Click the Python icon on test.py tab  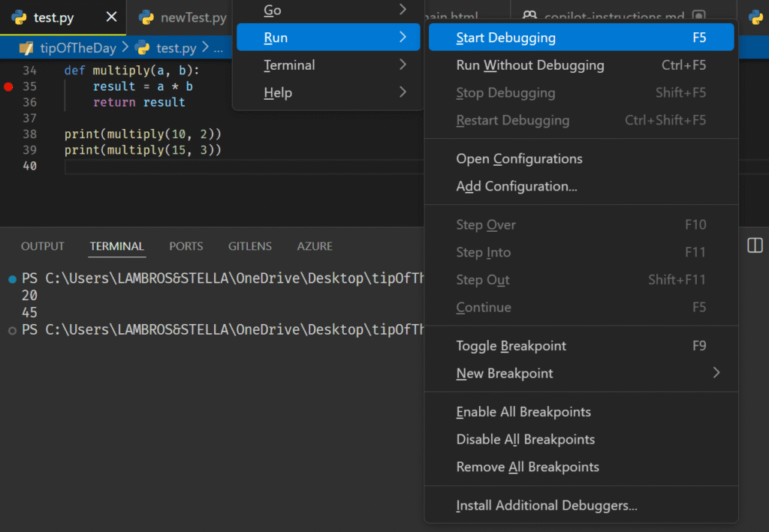pos(20,17)
